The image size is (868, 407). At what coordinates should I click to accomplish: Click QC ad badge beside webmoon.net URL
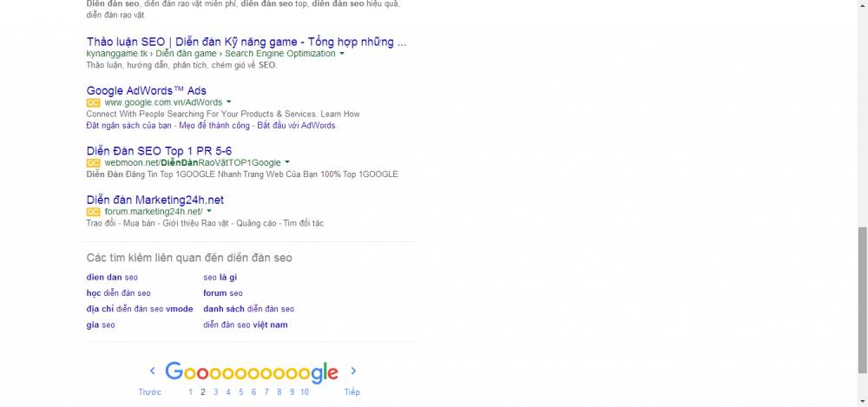point(94,163)
